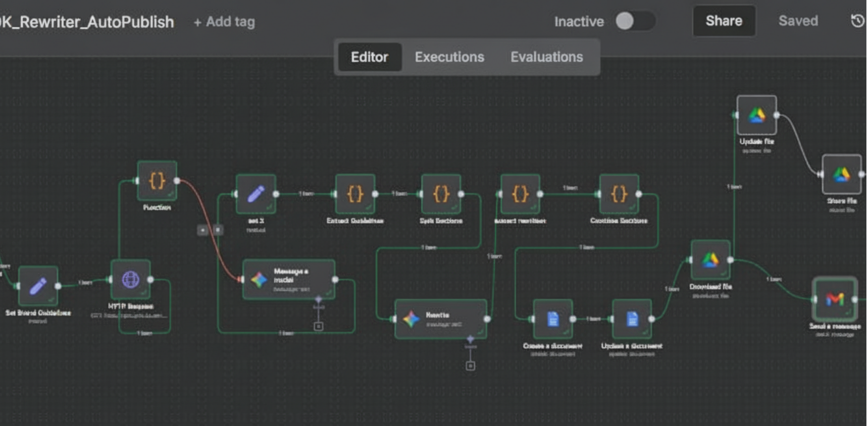Add model sub-node under Rewrite node
Screen dimensions: 868x426
[470, 366]
